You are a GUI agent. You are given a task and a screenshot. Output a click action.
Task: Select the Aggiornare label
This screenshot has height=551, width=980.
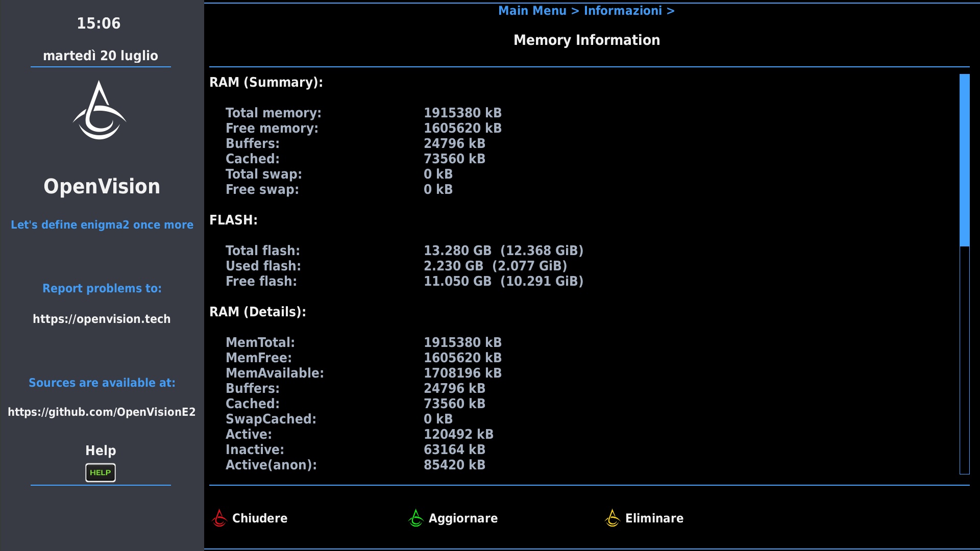(x=463, y=518)
